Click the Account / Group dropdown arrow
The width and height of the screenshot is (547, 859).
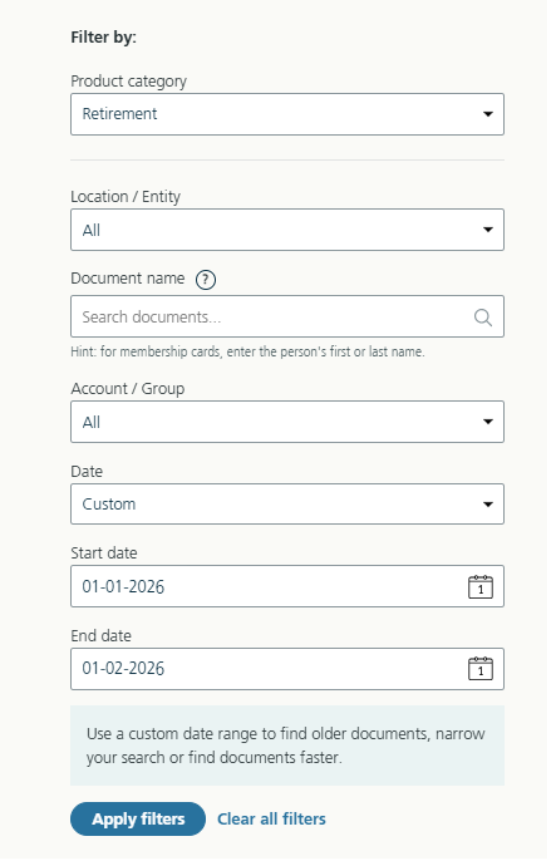click(488, 422)
